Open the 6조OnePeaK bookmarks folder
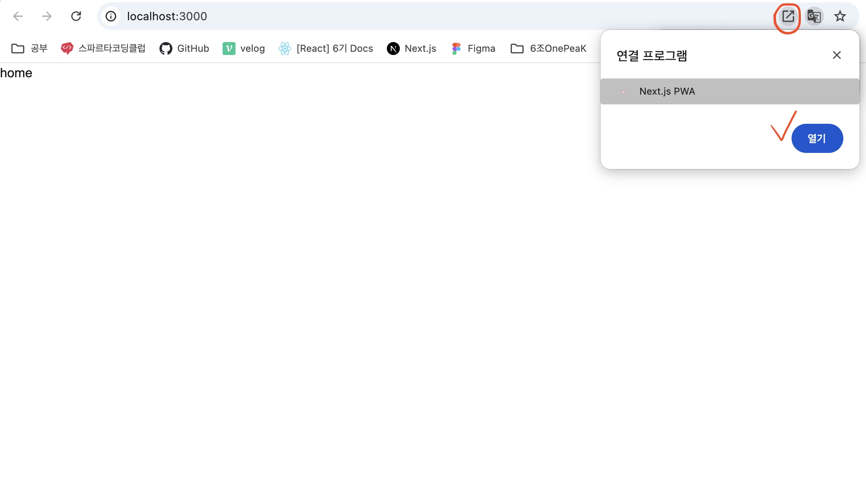 [x=548, y=49]
